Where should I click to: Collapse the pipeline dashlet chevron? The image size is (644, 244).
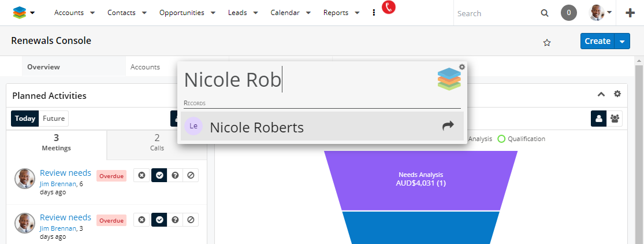pyautogui.click(x=601, y=94)
